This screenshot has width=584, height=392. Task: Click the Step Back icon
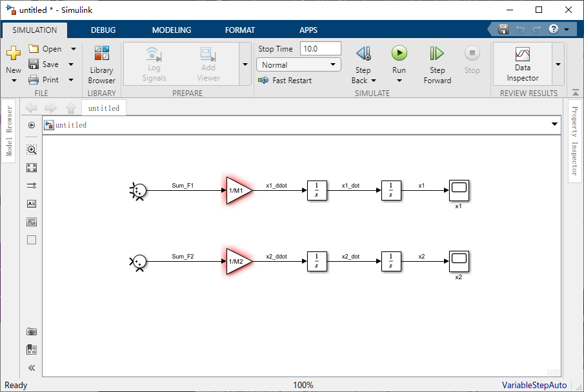tap(363, 54)
